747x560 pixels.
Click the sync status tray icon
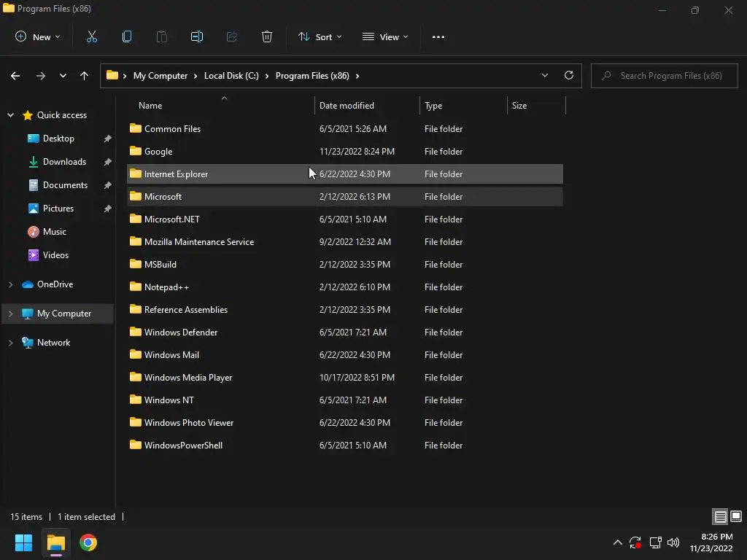(x=635, y=542)
